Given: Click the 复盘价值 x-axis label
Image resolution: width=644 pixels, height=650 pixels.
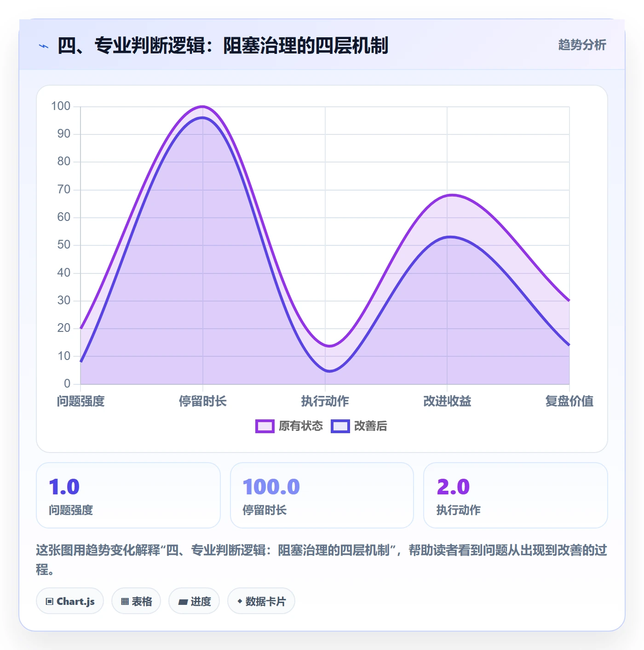Looking at the screenshot, I should click(x=569, y=401).
